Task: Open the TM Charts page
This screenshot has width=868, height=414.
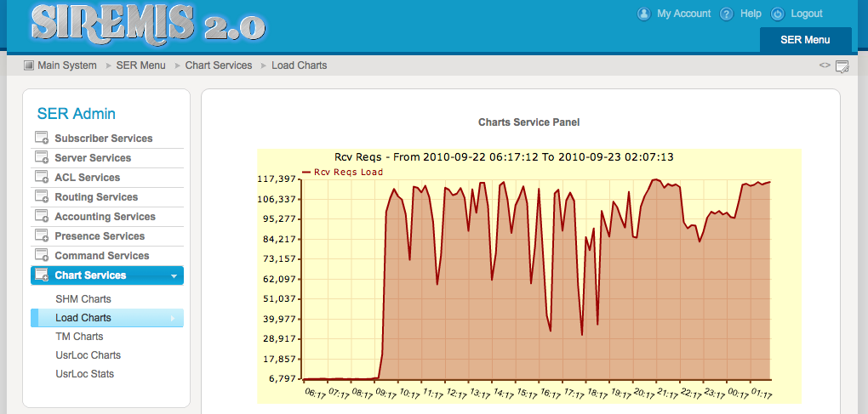Action: [x=80, y=337]
